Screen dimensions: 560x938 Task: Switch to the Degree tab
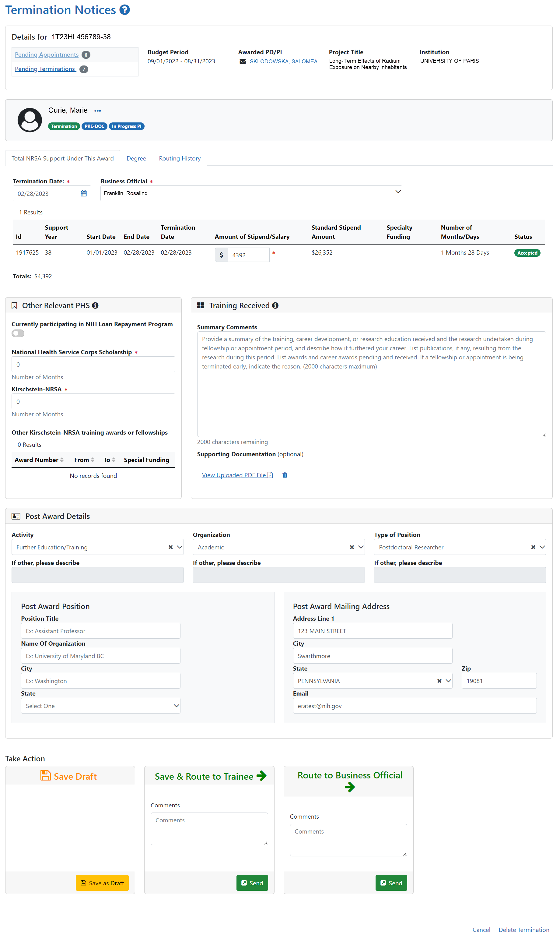click(x=136, y=159)
